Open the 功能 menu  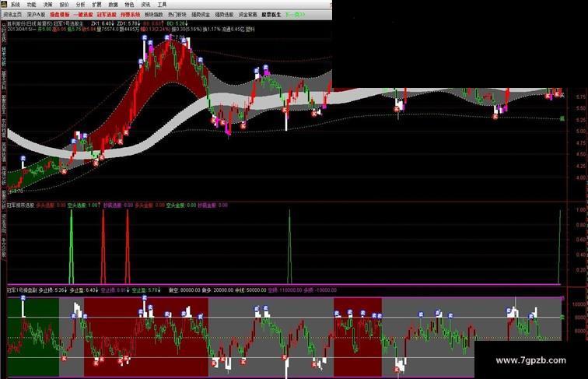click(x=32, y=5)
